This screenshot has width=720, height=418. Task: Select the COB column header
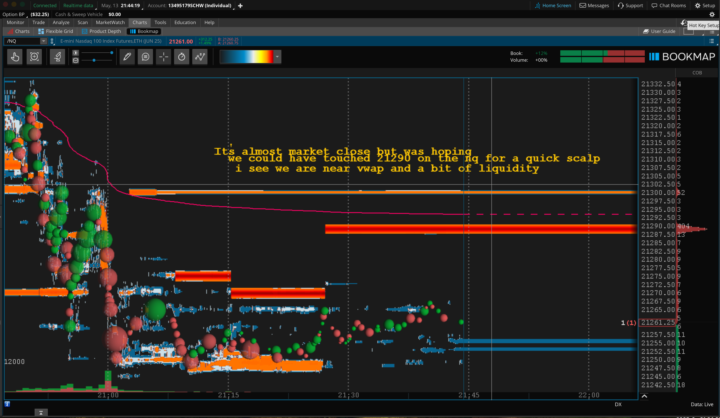(x=697, y=73)
